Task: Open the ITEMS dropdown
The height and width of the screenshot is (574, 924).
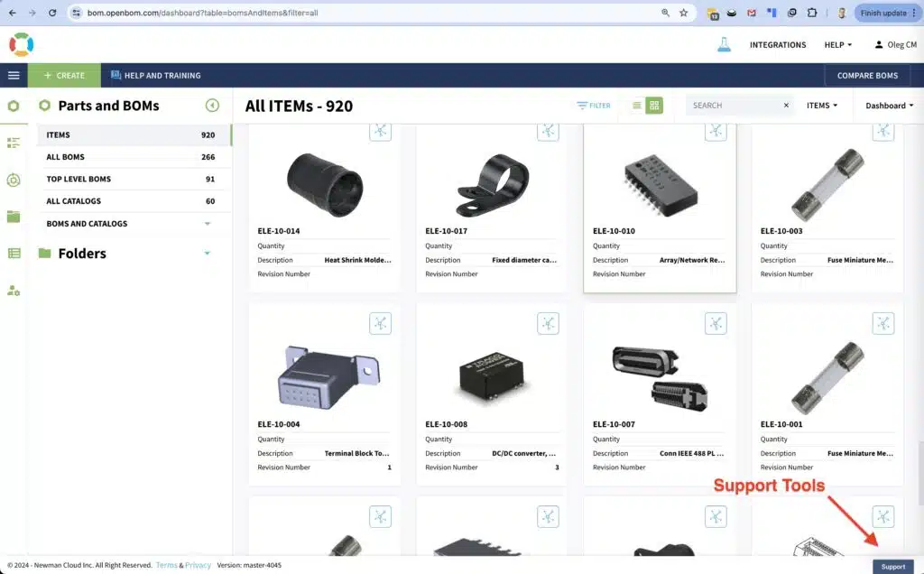Action: point(822,106)
